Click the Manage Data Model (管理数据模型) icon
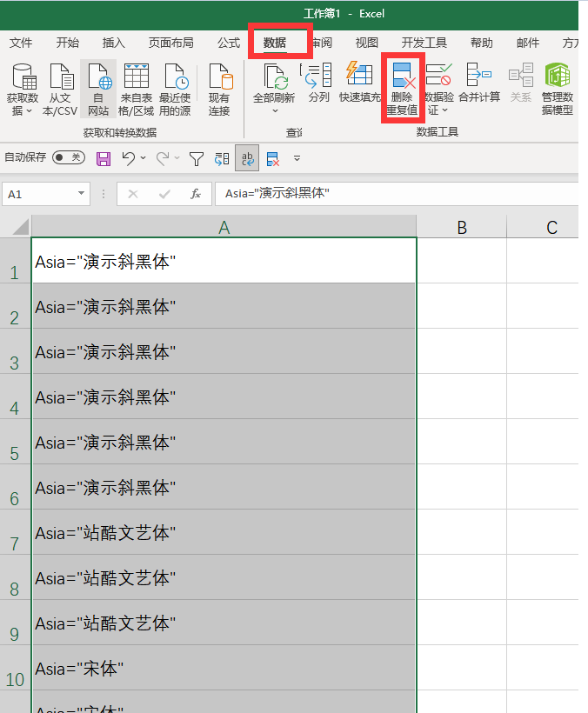The width and height of the screenshot is (588, 713). (558, 89)
